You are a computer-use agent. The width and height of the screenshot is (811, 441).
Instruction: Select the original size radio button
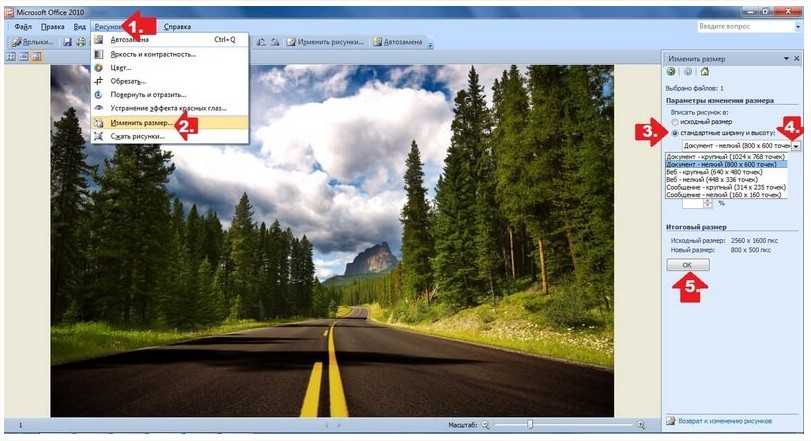coord(675,122)
